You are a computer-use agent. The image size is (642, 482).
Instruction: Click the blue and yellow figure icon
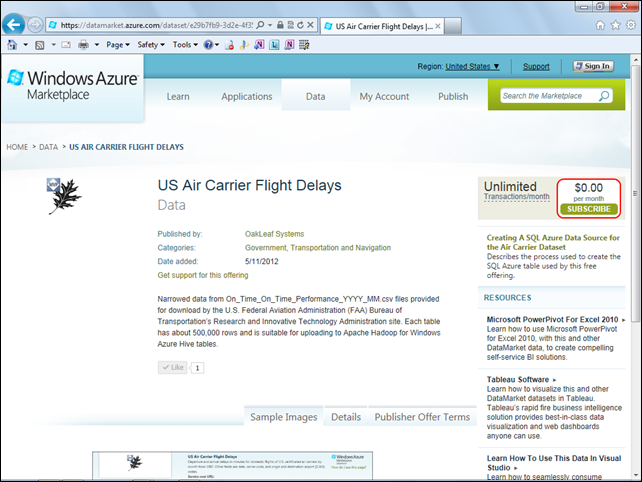click(244, 45)
